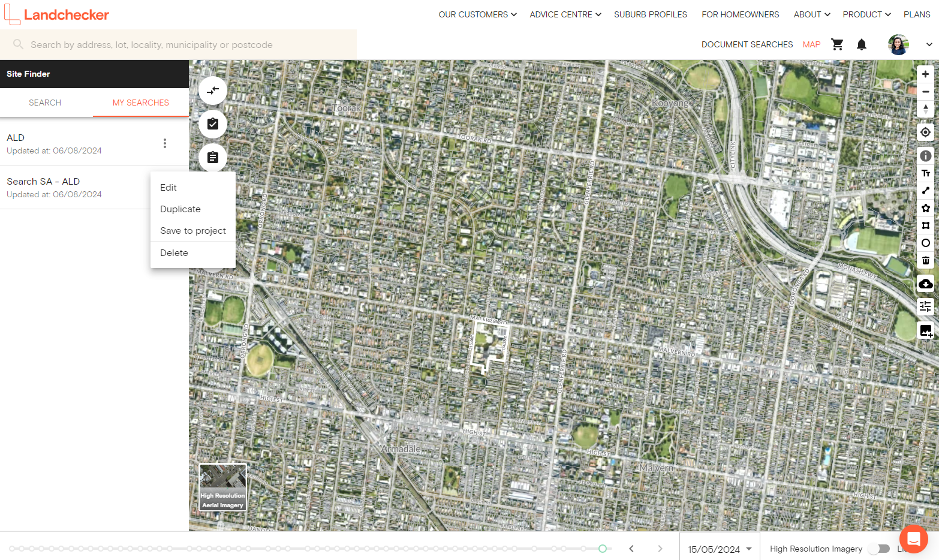Image resolution: width=939 pixels, height=560 pixels.
Task: Open map layer settings sliders
Action: tap(925, 307)
